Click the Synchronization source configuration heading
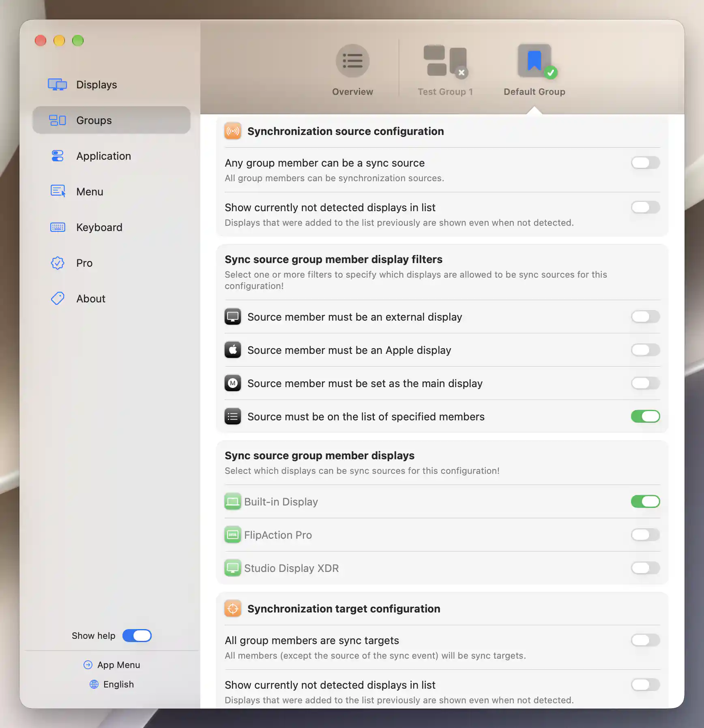This screenshot has height=728, width=704. 346,131
